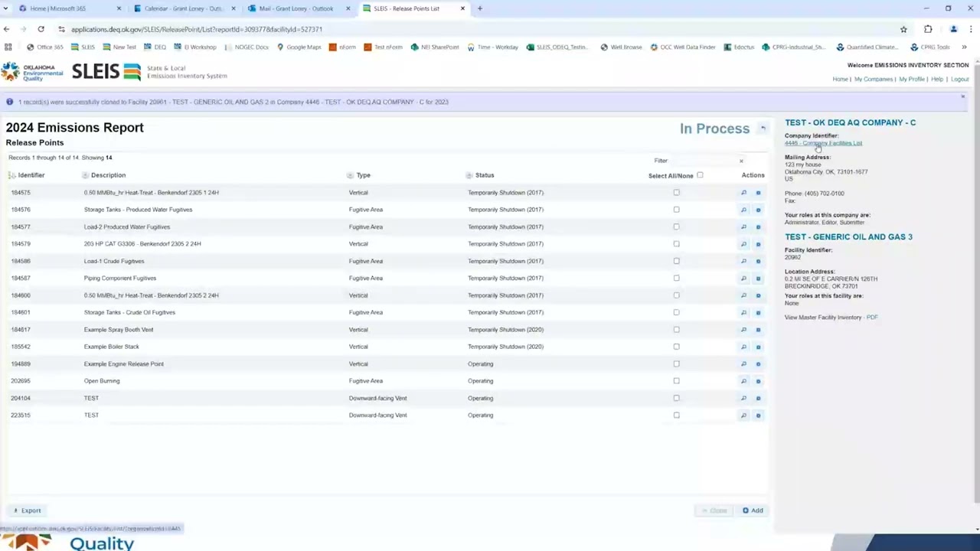
Task: Open My Companies in the top navigation
Action: click(x=874, y=80)
